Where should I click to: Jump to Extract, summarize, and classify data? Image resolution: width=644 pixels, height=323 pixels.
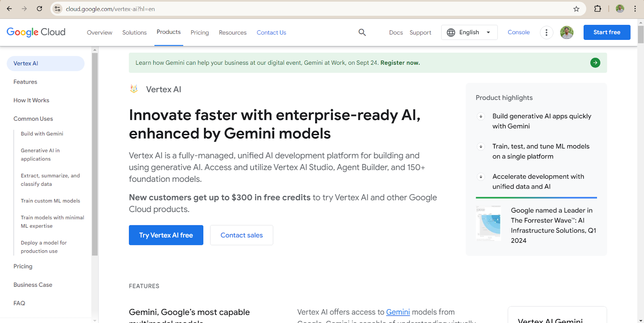pos(50,180)
